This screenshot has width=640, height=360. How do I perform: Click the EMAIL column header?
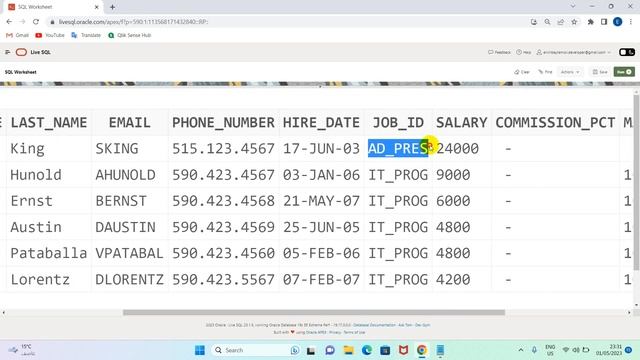pyautogui.click(x=129, y=122)
